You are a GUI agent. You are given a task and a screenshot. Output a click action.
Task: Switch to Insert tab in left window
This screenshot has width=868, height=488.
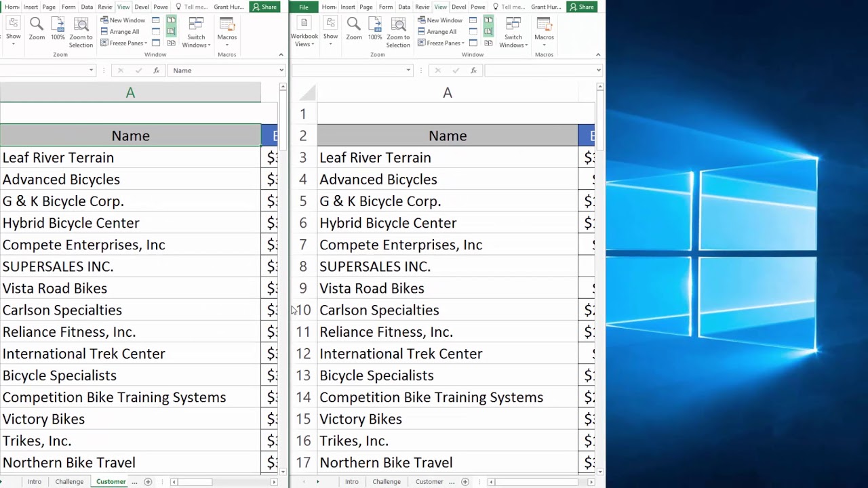[x=31, y=7]
